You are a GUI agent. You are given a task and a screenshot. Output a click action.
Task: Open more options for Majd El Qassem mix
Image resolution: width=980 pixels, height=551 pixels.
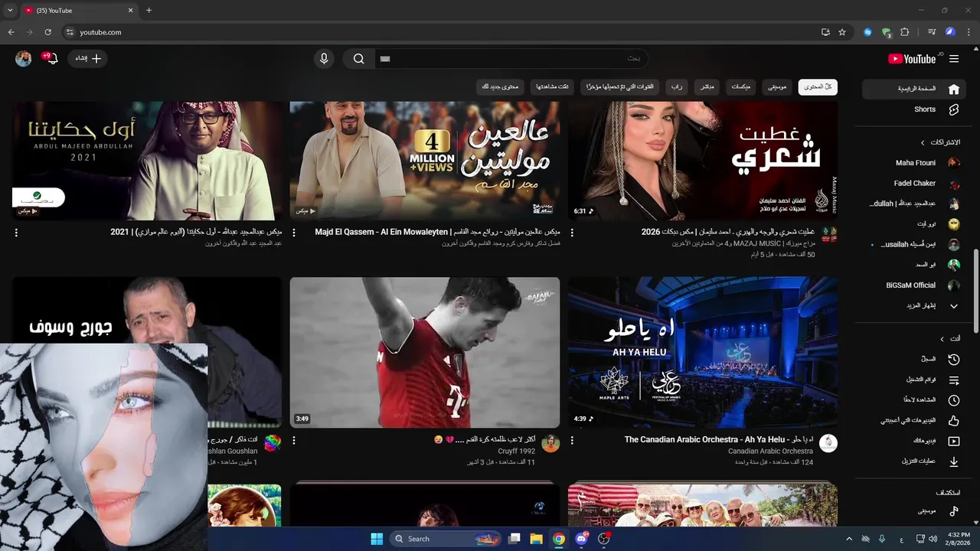point(294,233)
